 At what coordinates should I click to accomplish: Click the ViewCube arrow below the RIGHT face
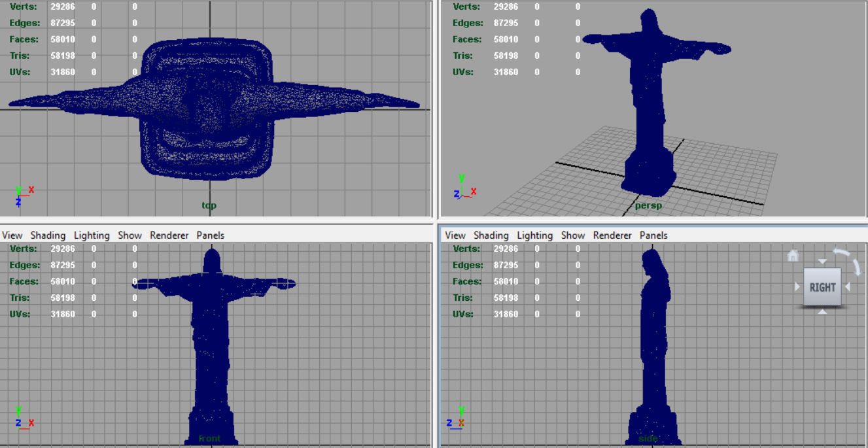(822, 312)
